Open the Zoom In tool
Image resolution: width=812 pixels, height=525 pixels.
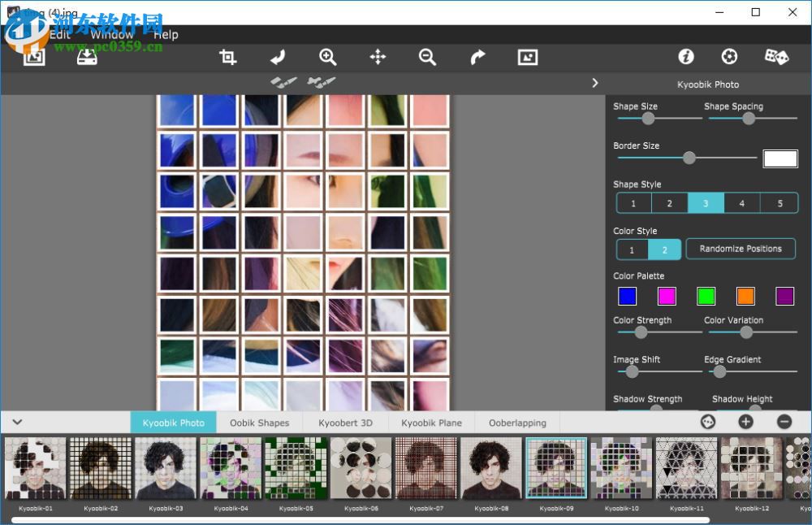tap(328, 57)
